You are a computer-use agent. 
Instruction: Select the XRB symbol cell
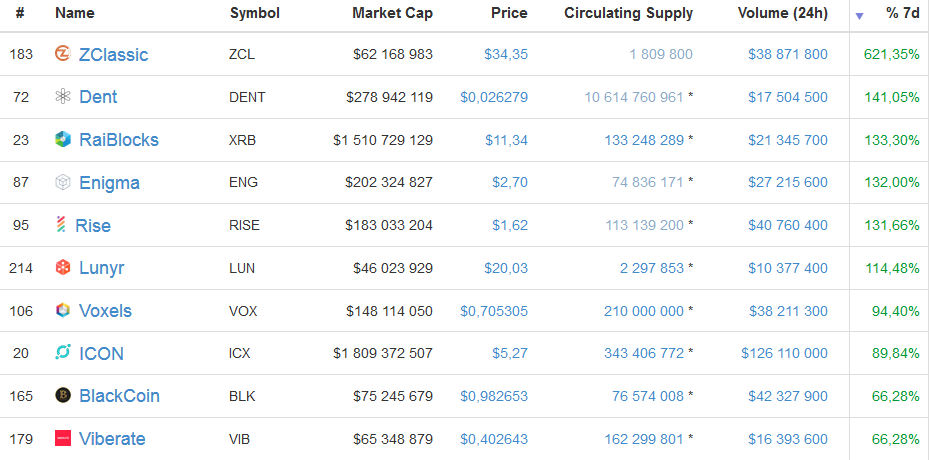coord(242,140)
